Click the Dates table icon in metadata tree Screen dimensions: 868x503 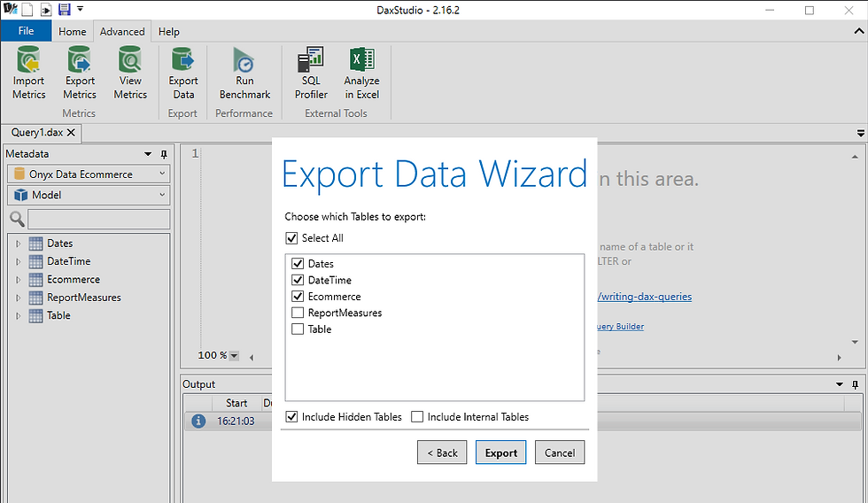point(35,244)
